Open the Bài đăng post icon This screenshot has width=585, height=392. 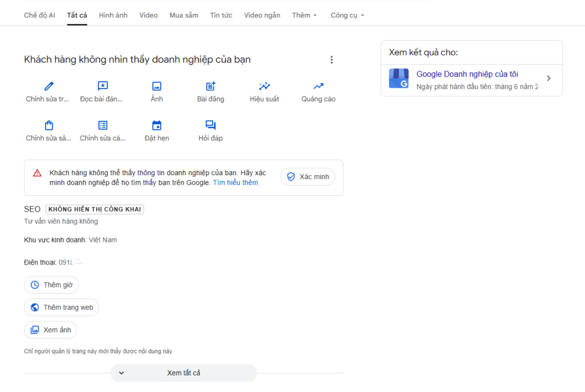(210, 86)
